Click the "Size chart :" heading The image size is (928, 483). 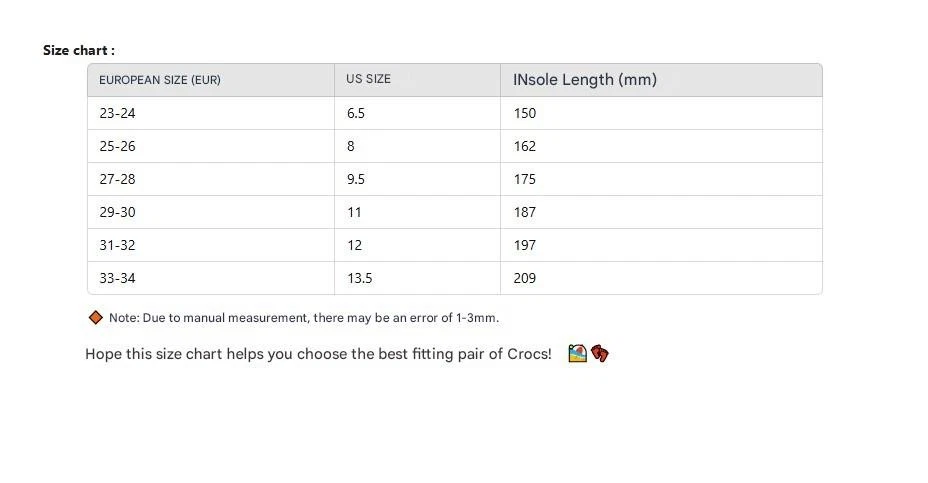(79, 50)
